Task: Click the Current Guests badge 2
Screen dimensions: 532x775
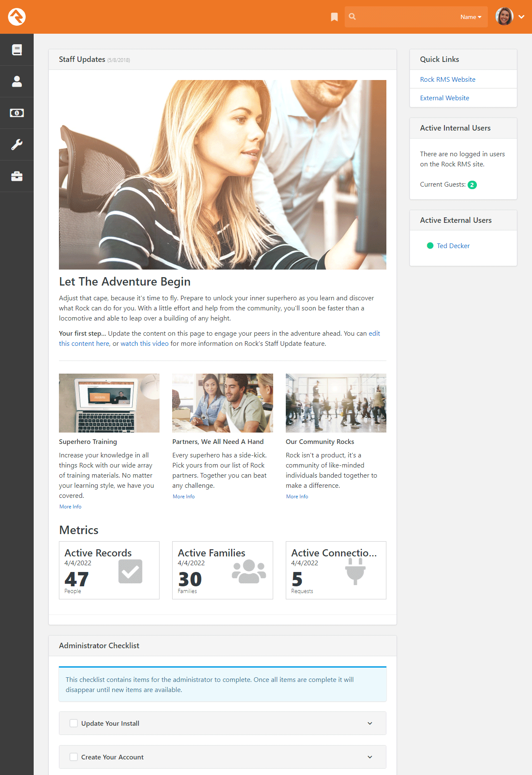Action: point(472,185)
